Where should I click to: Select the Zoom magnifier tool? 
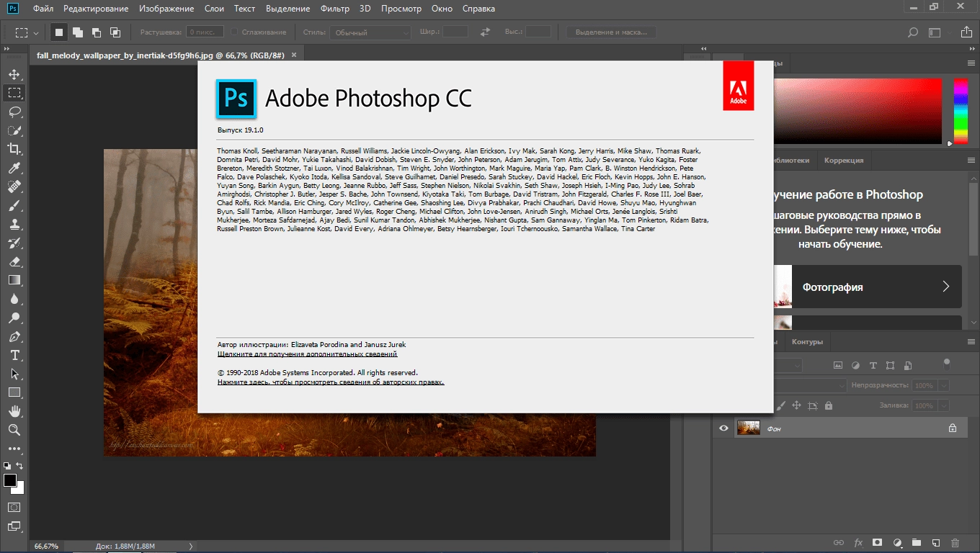tap(14, 430)
